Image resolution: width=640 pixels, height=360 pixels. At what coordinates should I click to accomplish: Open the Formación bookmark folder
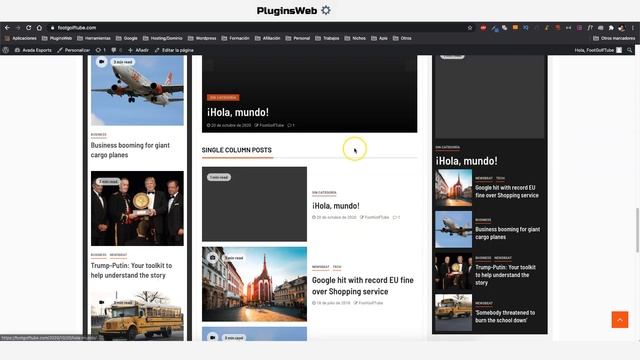[236, 38]
